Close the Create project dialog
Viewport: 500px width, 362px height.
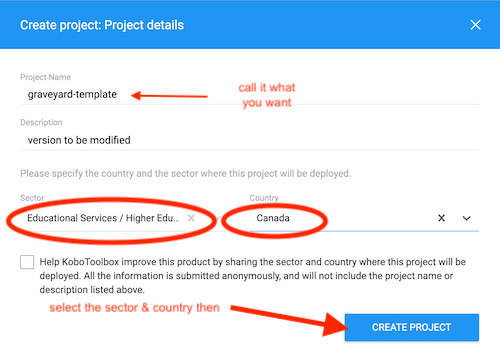[475, 25]
